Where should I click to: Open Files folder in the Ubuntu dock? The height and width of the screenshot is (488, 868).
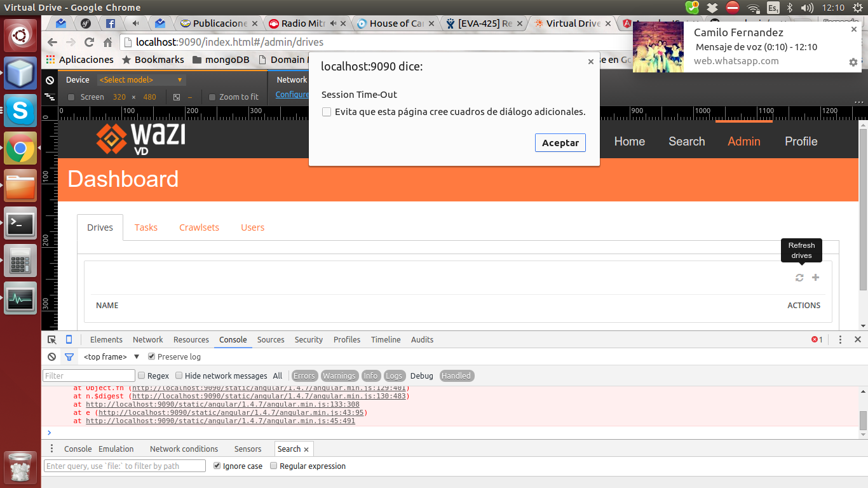(20, 186)
